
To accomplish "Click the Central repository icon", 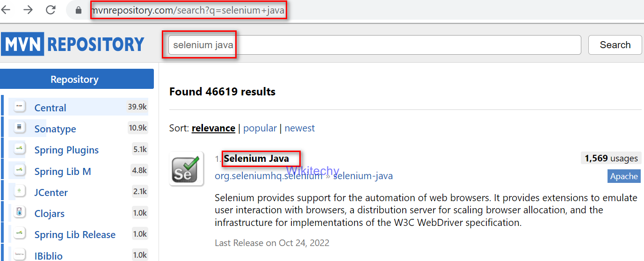I will pos(19,107).
